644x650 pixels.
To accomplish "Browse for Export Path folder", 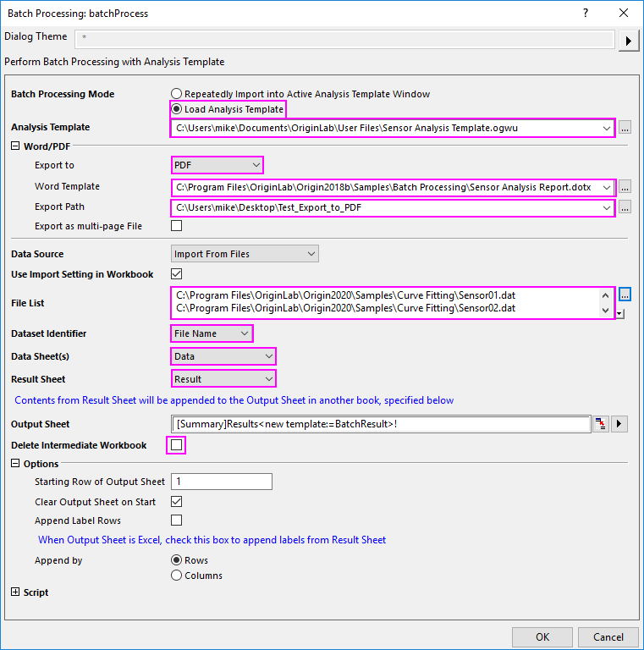I will pyautogui.click(x=625, y=207).
